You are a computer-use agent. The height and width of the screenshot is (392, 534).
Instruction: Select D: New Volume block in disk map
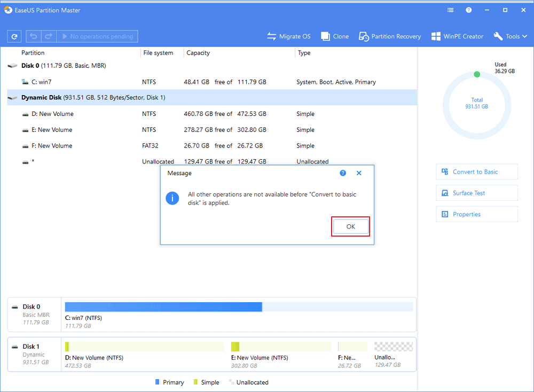click(x=144, y=352)
